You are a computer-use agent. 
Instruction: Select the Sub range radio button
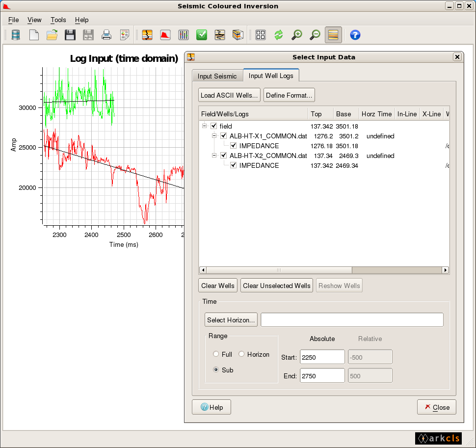[x=216, y=369]
